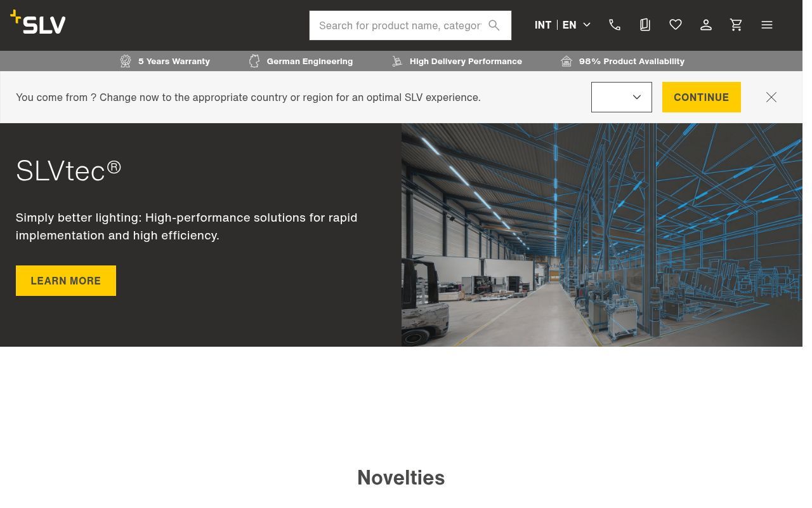This screenshot has height=508, width=812.
Task: Close the country change banner
Action: (x=771, y=97)
